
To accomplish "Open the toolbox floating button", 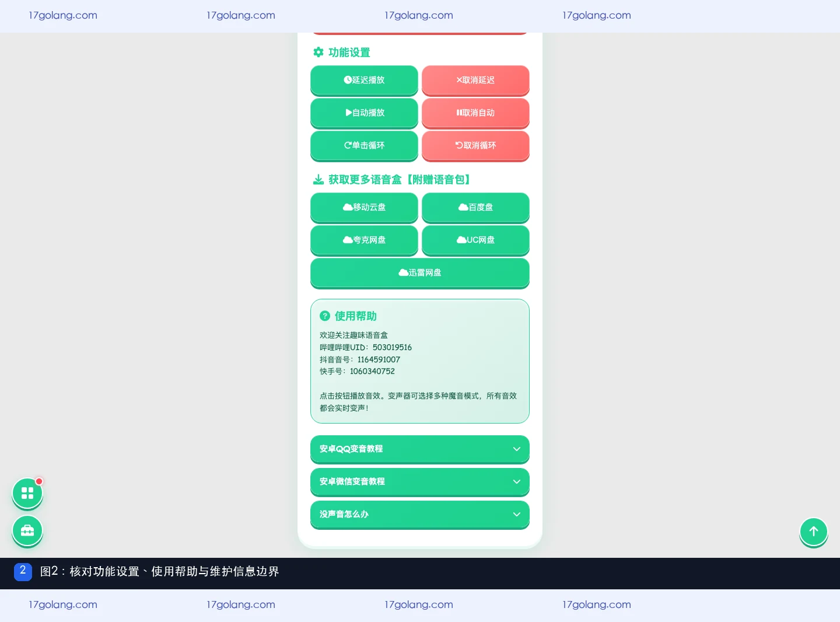I will [x=27, y=530].
